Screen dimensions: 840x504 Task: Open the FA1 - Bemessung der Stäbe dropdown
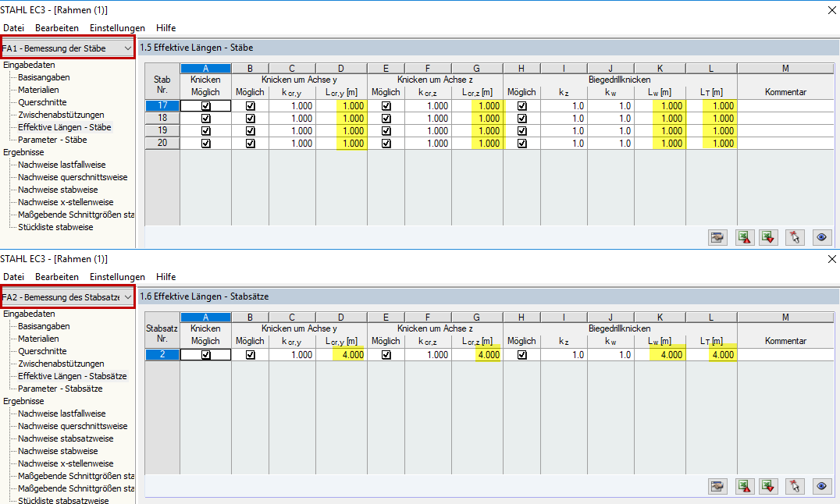68,47
